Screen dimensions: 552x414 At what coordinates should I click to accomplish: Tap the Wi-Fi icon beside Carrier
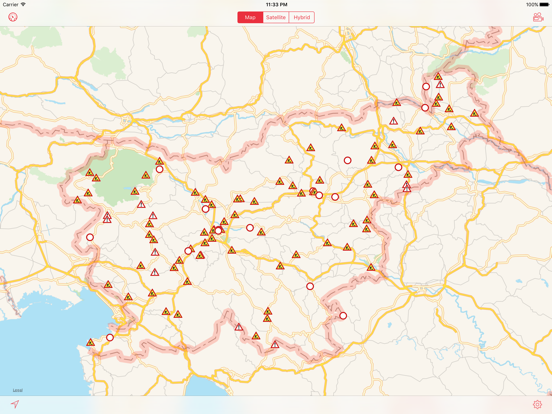point(23,4)
